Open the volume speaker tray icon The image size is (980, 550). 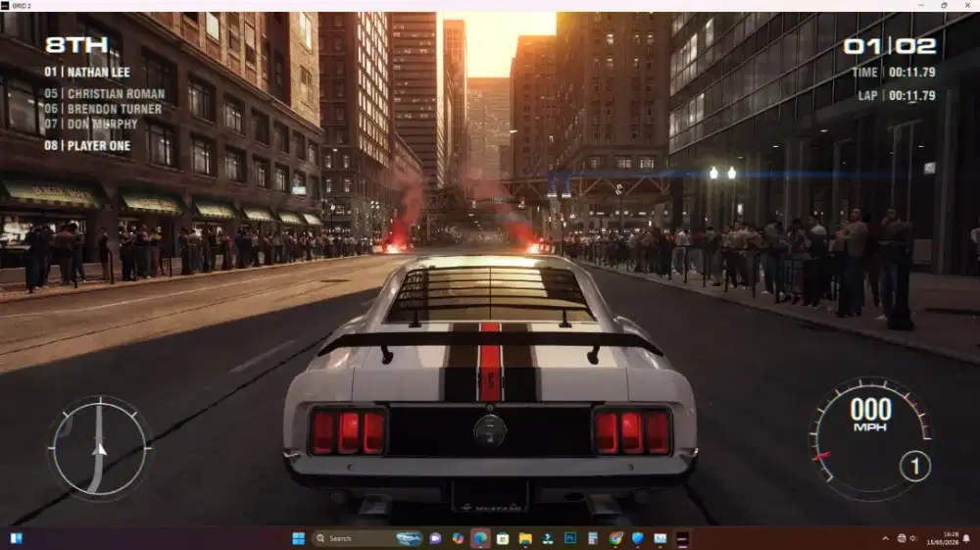913,538
